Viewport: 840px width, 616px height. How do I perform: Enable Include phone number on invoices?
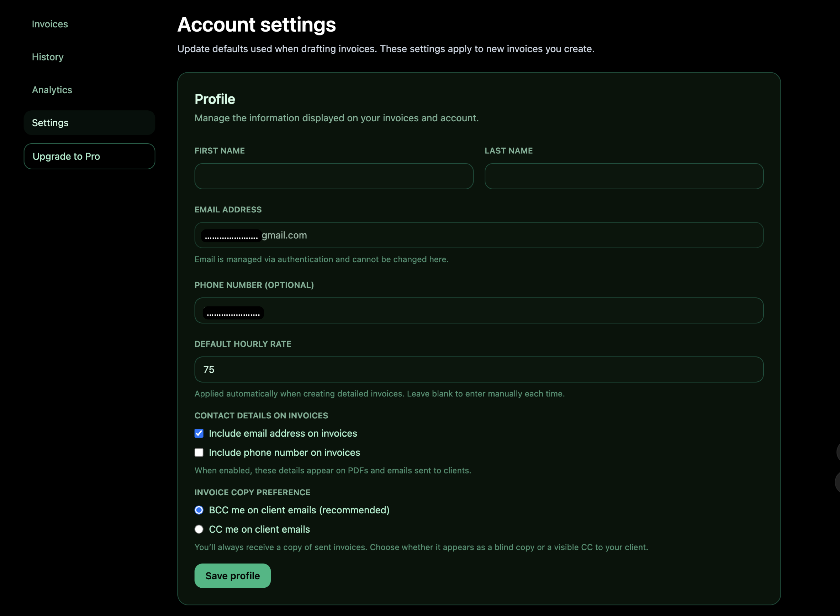(199, 452)
